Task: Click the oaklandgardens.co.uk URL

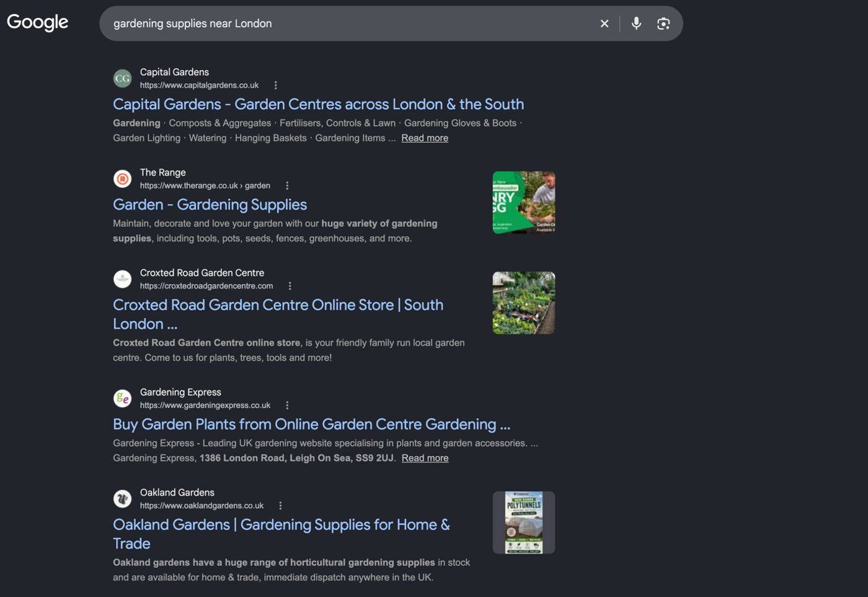Action: click(x=202, y=506)
